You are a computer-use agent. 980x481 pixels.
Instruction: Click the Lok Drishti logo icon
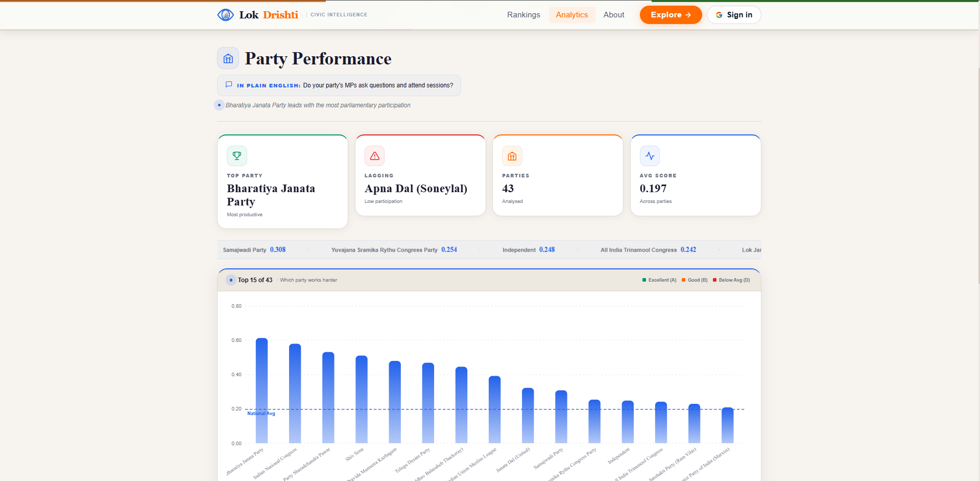225,14
